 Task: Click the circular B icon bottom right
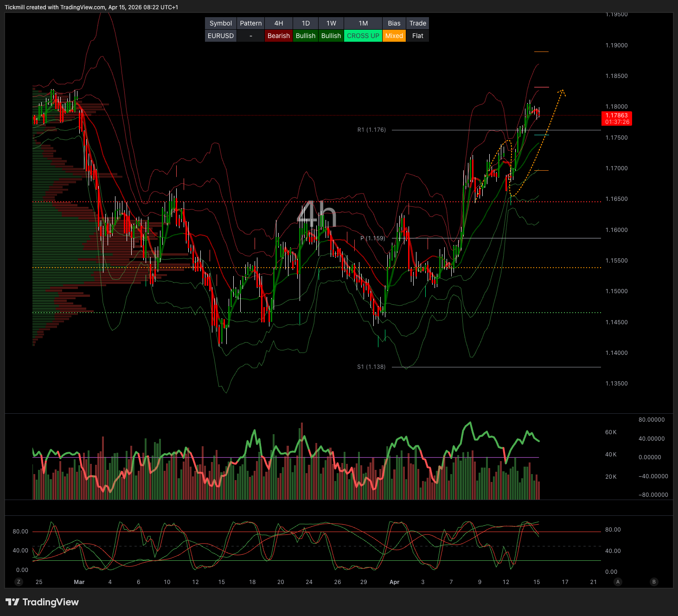pos(654,582)
